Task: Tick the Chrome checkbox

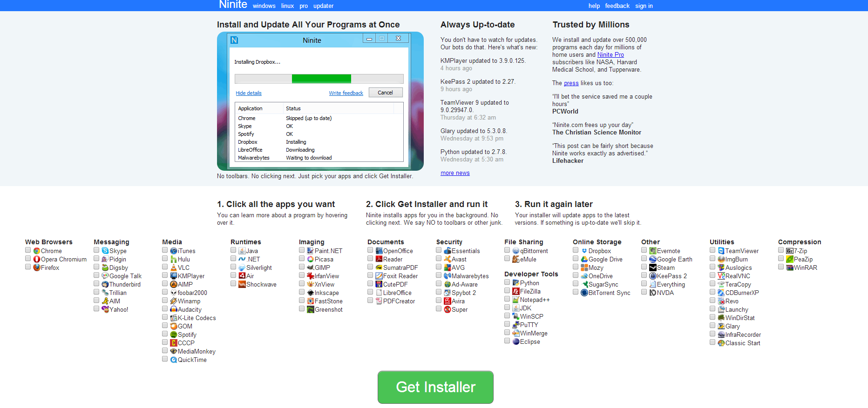Action: click(28, 250)
